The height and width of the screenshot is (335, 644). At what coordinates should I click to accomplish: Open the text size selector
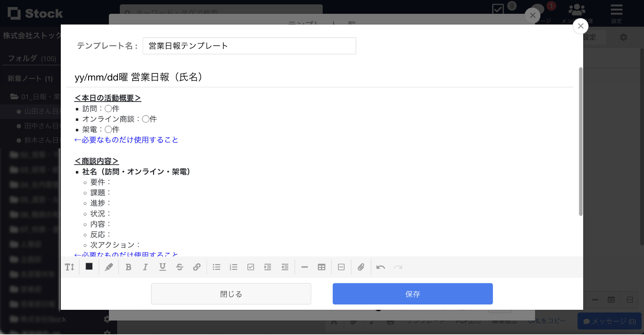[x=70, y=267]
